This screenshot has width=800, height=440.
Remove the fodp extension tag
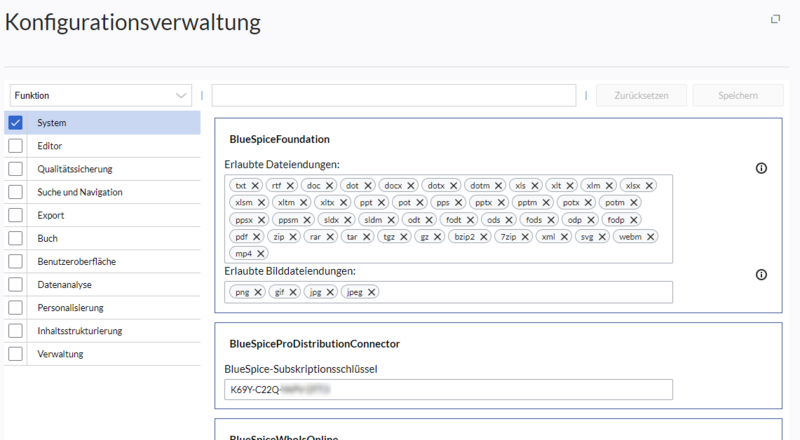click(x=634, y=220)
